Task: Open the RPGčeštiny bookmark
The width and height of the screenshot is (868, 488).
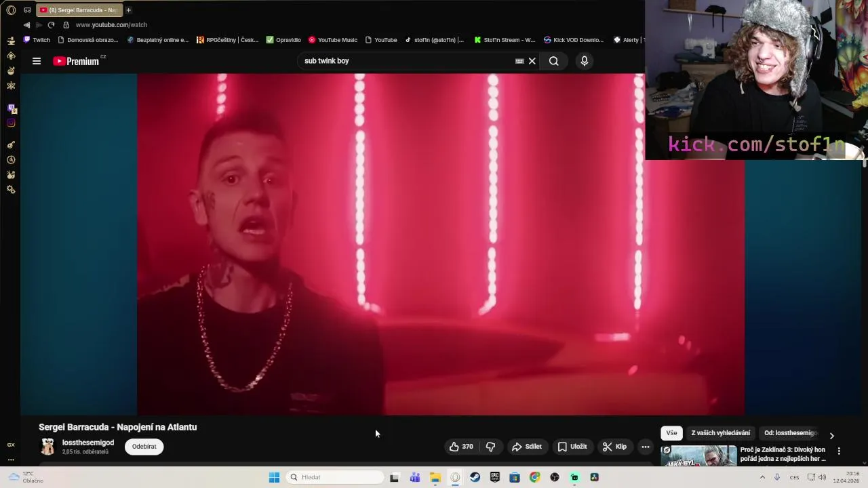Action: 227,40
